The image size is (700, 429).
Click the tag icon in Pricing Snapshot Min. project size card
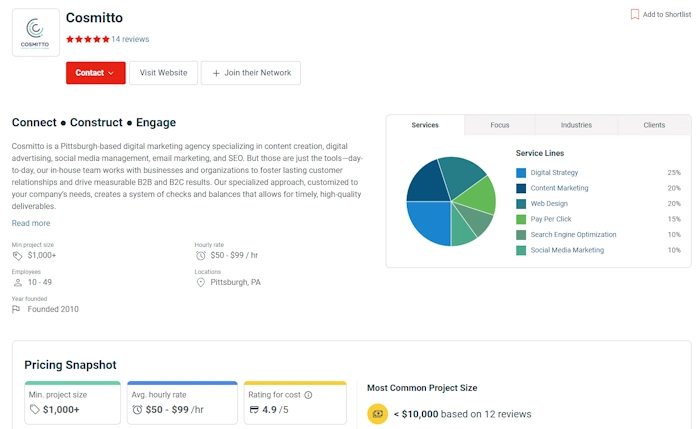coord(34,409)
